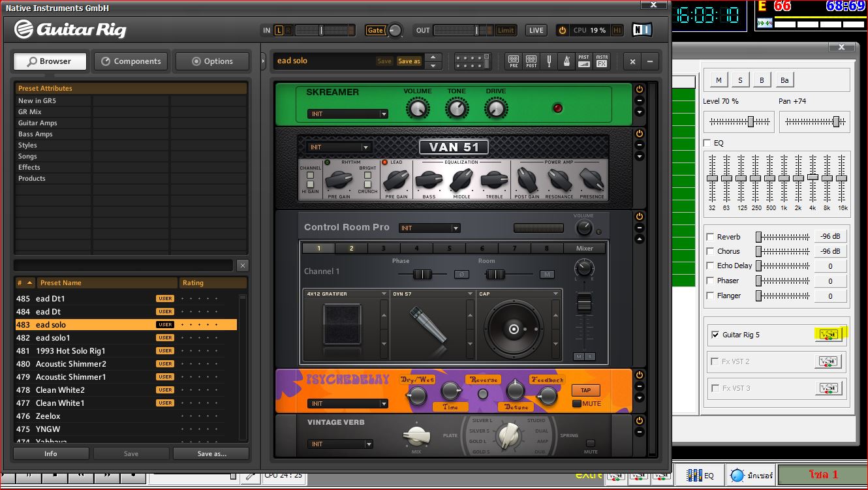The image size is (868, 490).
Task: Select the previous preset with the up arrow
Action: [433, 57]
